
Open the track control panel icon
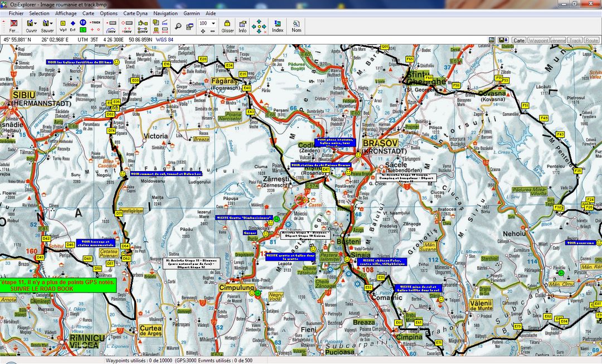[x=111, y=23]
